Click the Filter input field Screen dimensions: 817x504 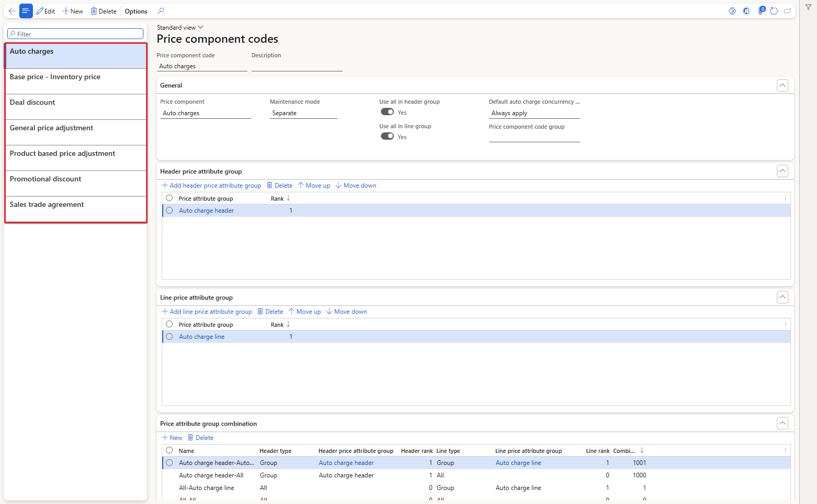click(76, 34)
